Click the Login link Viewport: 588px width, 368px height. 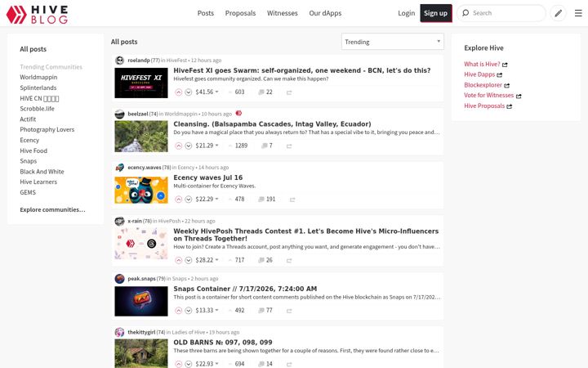coord(407,13)
